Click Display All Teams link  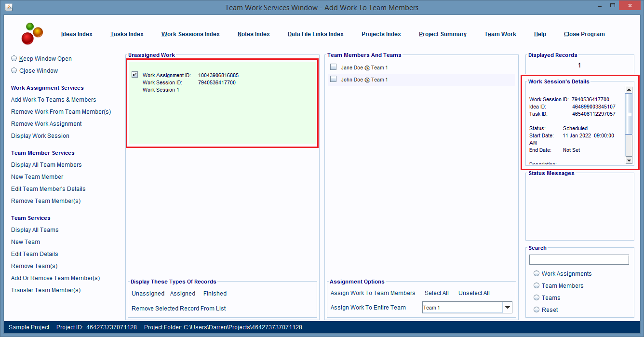(x=35, y=230)
